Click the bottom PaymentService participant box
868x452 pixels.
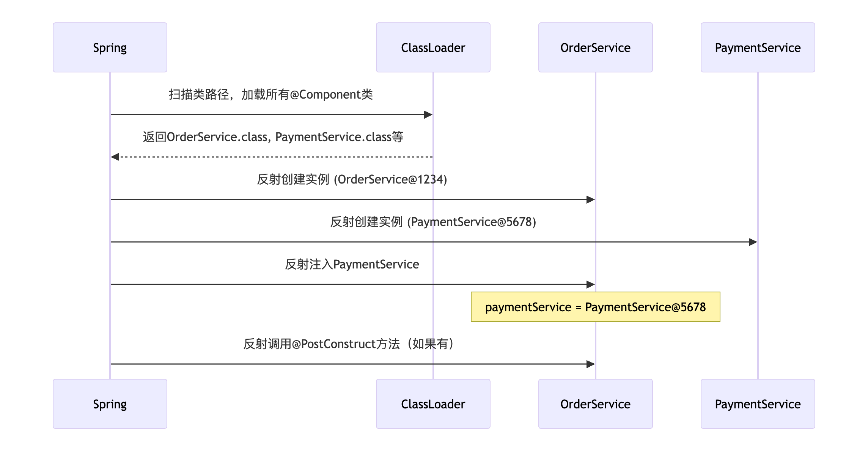pyautogui.click(x=758, y=404)
